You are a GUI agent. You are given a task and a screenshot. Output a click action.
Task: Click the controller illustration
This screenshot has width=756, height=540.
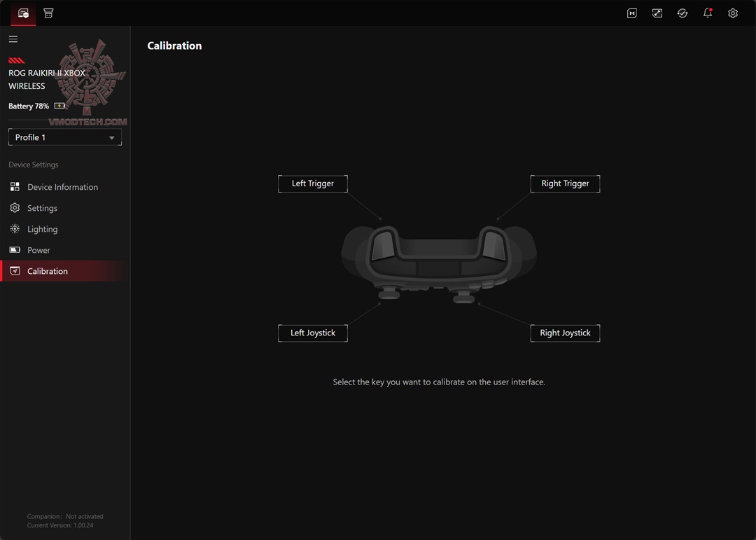click(439, 263)
